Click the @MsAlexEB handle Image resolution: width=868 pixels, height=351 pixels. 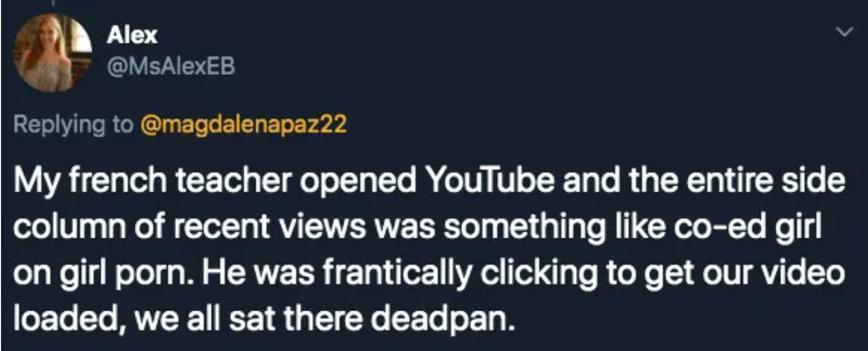pyautogui.click(x=171, y=66)
